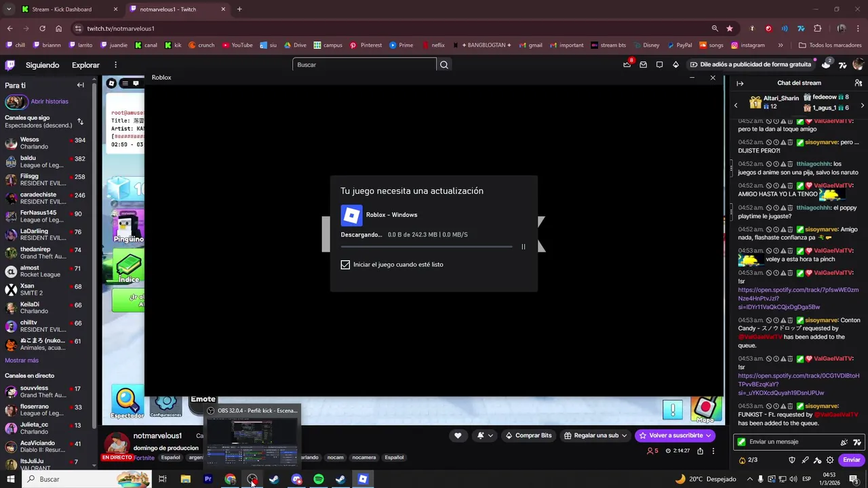Open stream options three-dot menu
The image size is (868, 488).
point(713,451)
